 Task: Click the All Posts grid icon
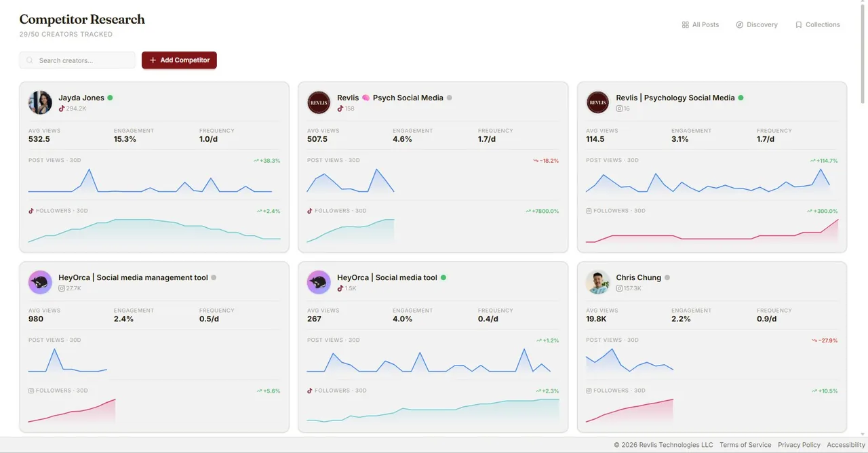(x=685, y=24)
